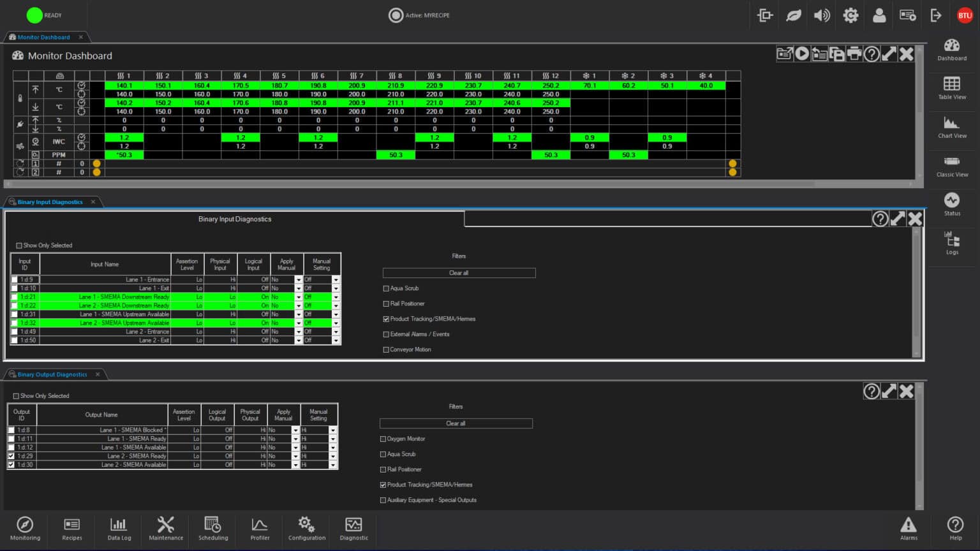Expand Apply Manual dropdown for Lane 1 - Entrance

pos(298,280)
